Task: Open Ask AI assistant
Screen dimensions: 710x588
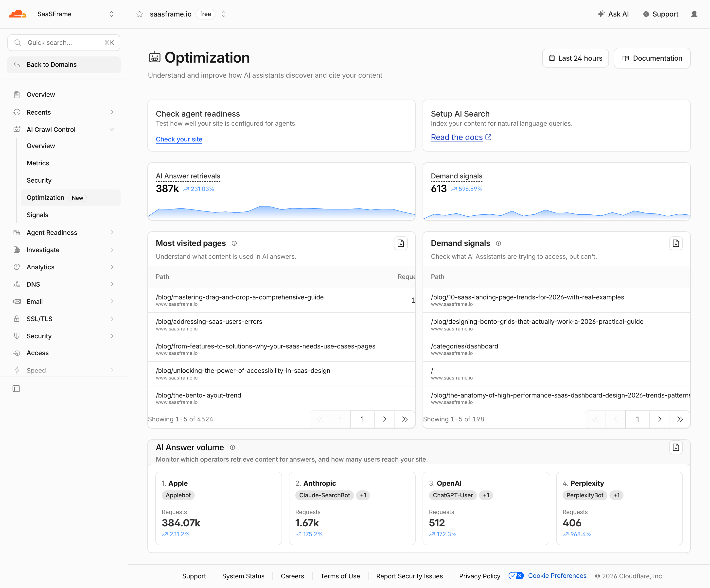Action: click(x=613, y=14)
